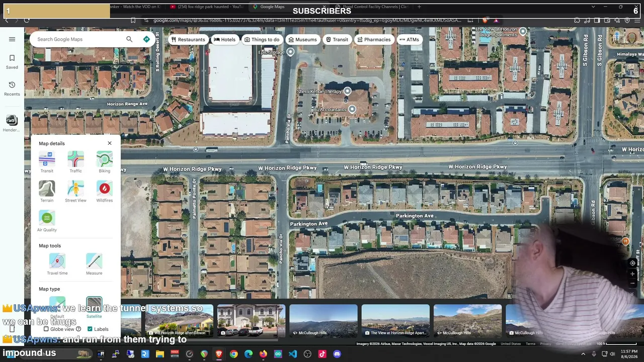This screenshot has height=362, width=644.
Task: Select the BizAccountants map marker
Action: click(352, 110)
